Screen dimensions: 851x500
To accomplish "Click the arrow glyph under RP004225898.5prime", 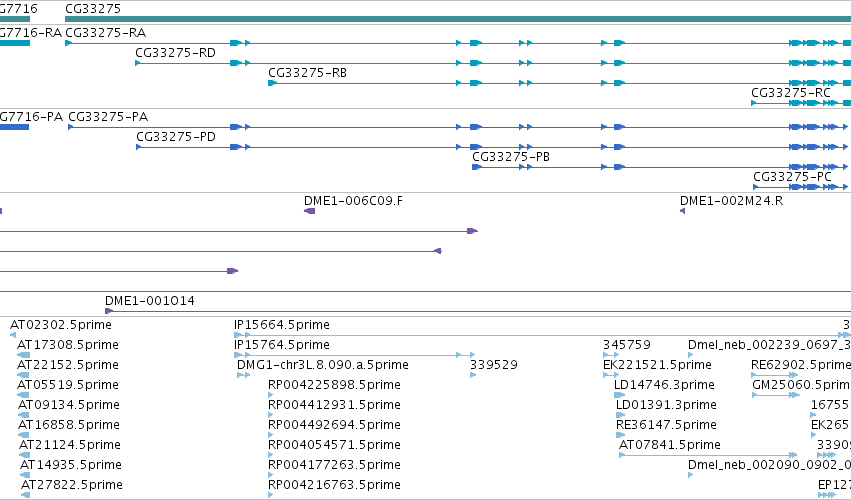I will (270, 395).
